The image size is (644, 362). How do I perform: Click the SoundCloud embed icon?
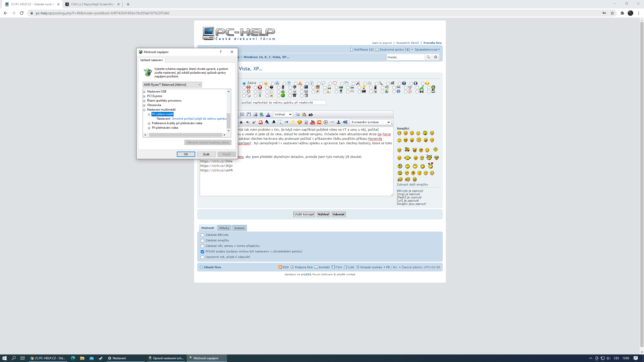point(319,122)
